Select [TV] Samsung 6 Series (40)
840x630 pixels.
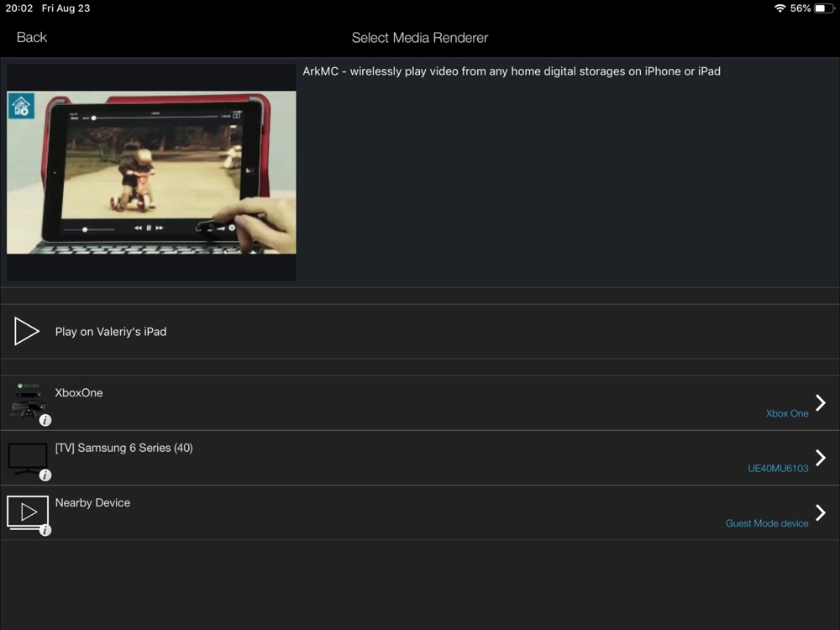click(x=123, y=448)
